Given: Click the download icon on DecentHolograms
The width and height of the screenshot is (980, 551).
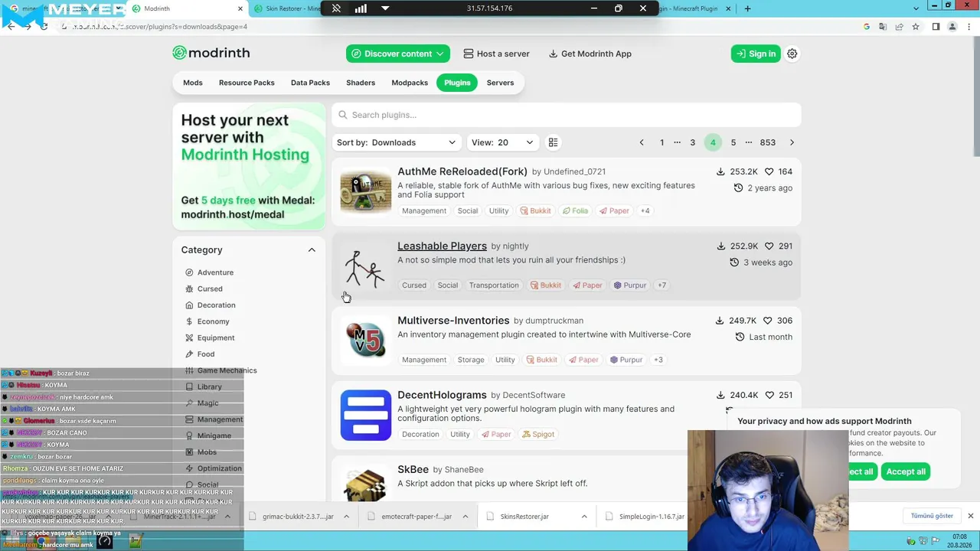Looking at the screenshot, I should (x=720, y=395).
